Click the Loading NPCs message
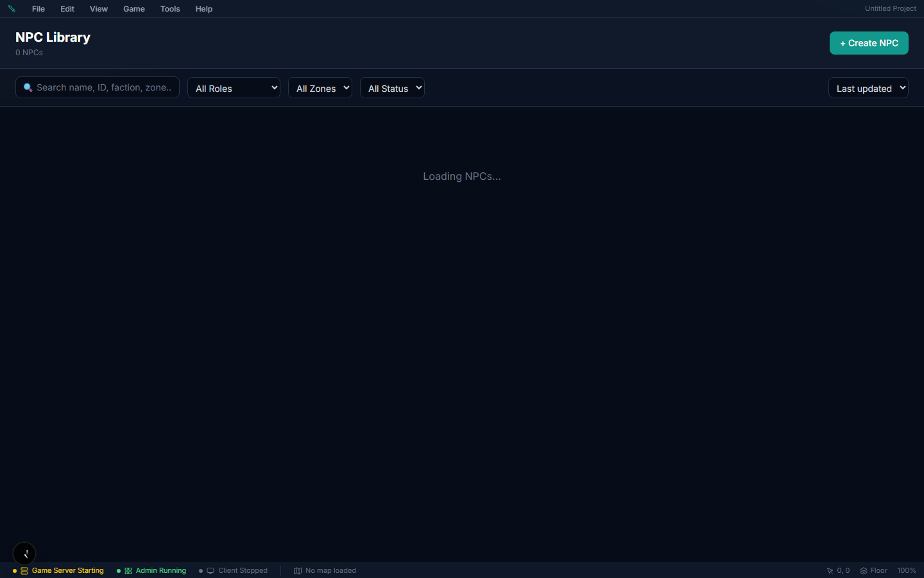 [x=462, y=176]
